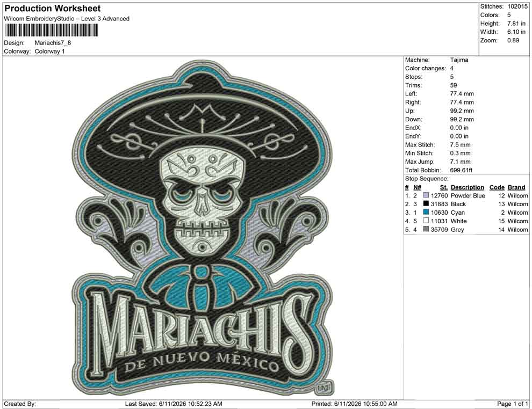Viewport: 532px width, 409px height.
Task: Click the Total Bobbin value 699.61ft
Action: point(462,170)
